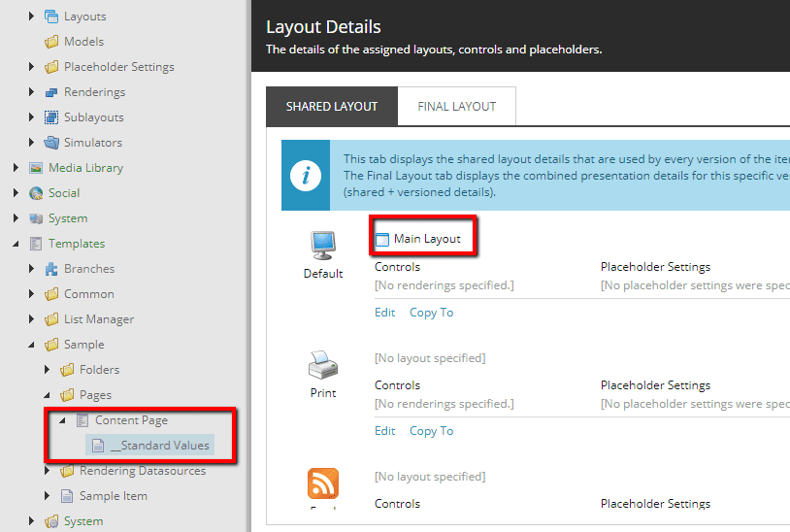The height and width of the screenshot is (532, 790).
Task: Click Edit link for Default device
Action: coord(385,313)
